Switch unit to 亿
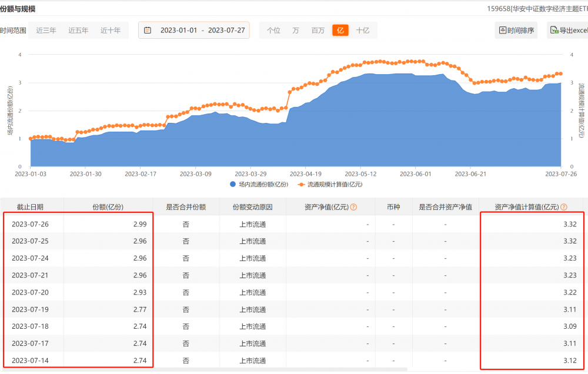 [340, 31]
